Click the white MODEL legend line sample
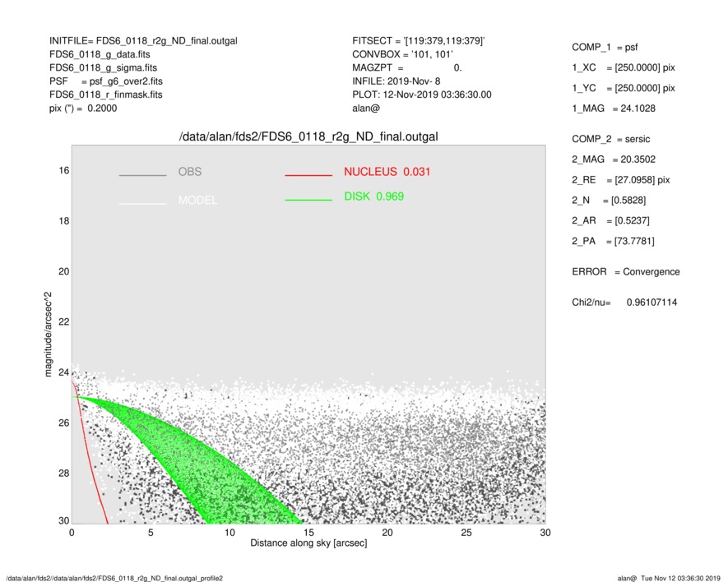 142,204
